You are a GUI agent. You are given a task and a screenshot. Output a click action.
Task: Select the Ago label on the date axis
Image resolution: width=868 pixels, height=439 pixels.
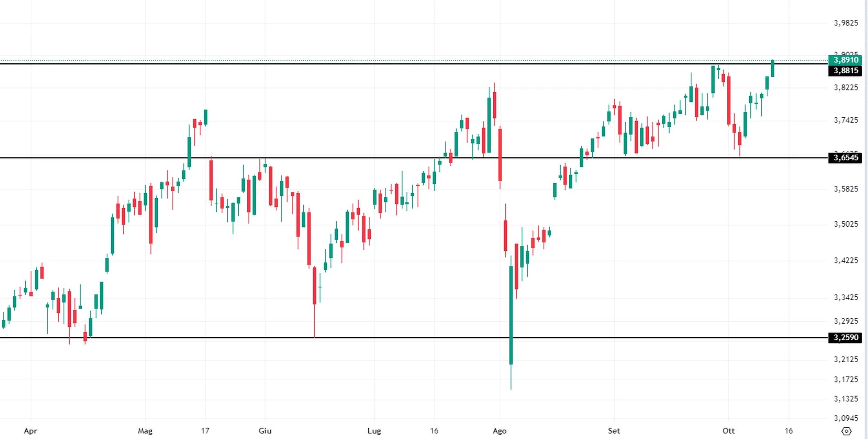[500, 431]
